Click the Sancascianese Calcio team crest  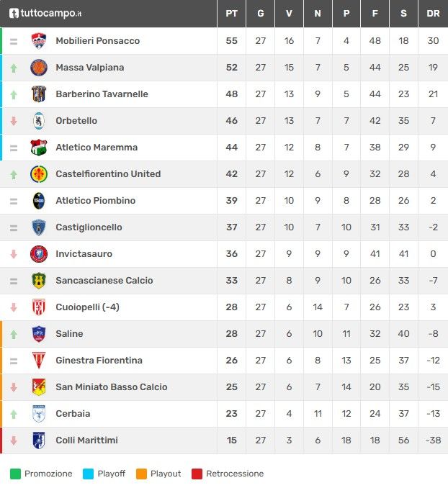point(39,281)
